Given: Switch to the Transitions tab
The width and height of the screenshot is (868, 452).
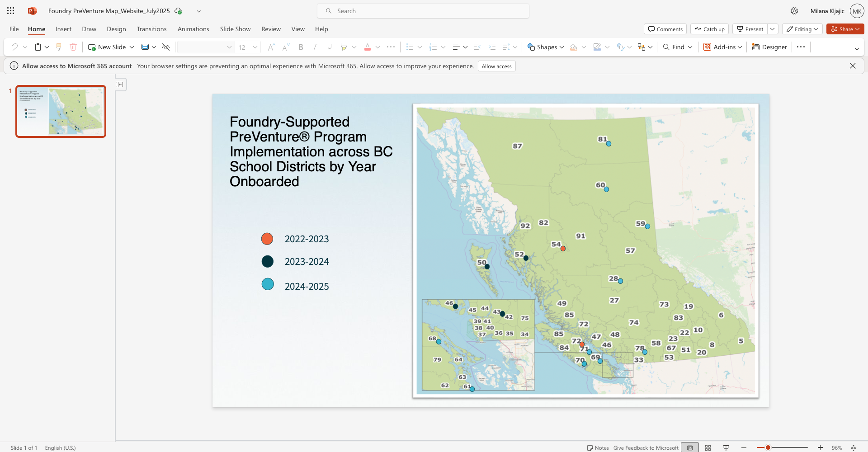Looking at the screenshot, I should (151, 29).
